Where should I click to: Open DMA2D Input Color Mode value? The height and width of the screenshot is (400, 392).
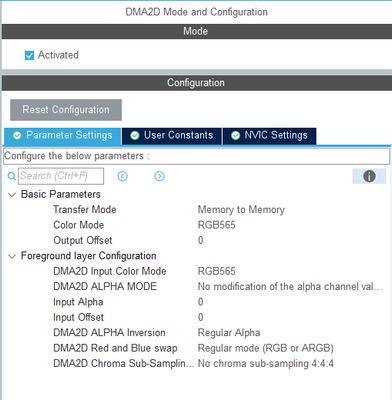(x=217, y=271)
